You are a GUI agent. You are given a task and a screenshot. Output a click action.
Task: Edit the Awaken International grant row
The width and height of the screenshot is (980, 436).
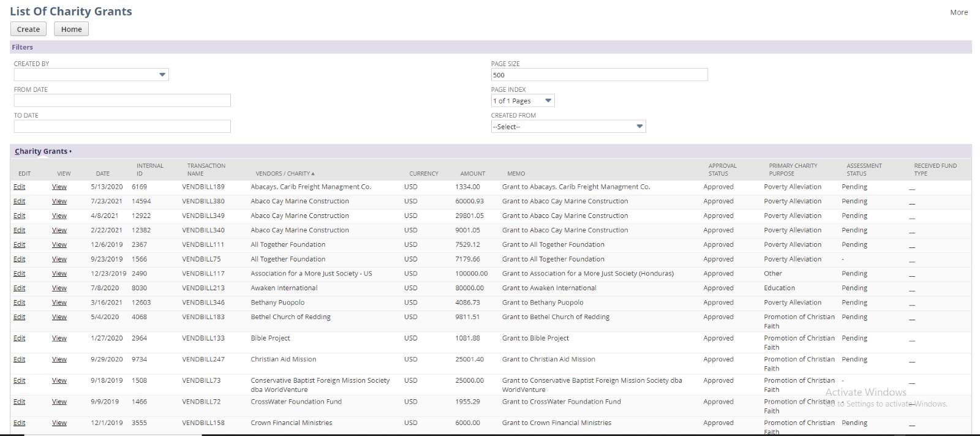coord(20,288)
